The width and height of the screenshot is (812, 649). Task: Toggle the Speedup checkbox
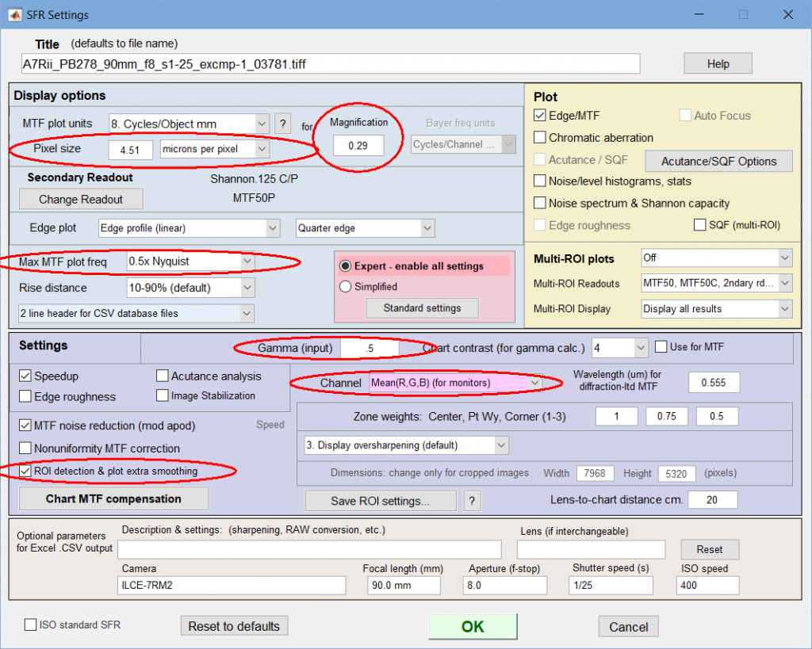tap(25, 376)
